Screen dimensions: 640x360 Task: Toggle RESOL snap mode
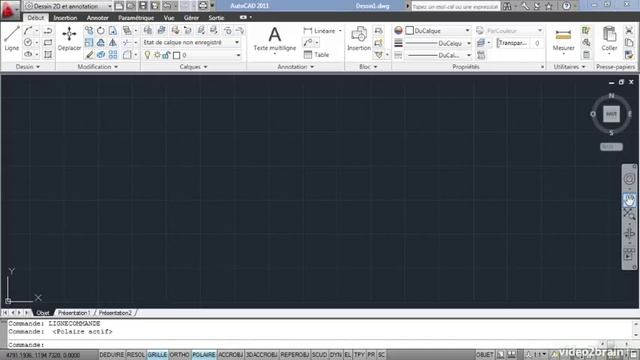point(136,355)
